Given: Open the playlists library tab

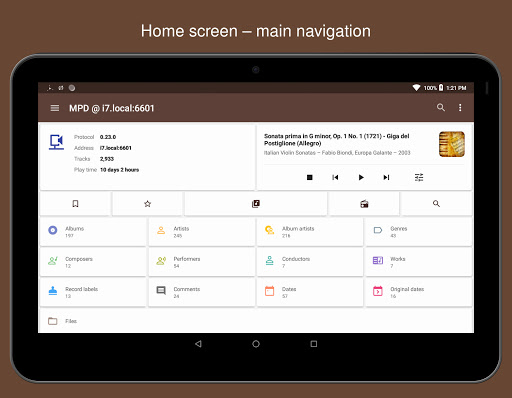Looking at the screenshot, I should pos(256,204).
